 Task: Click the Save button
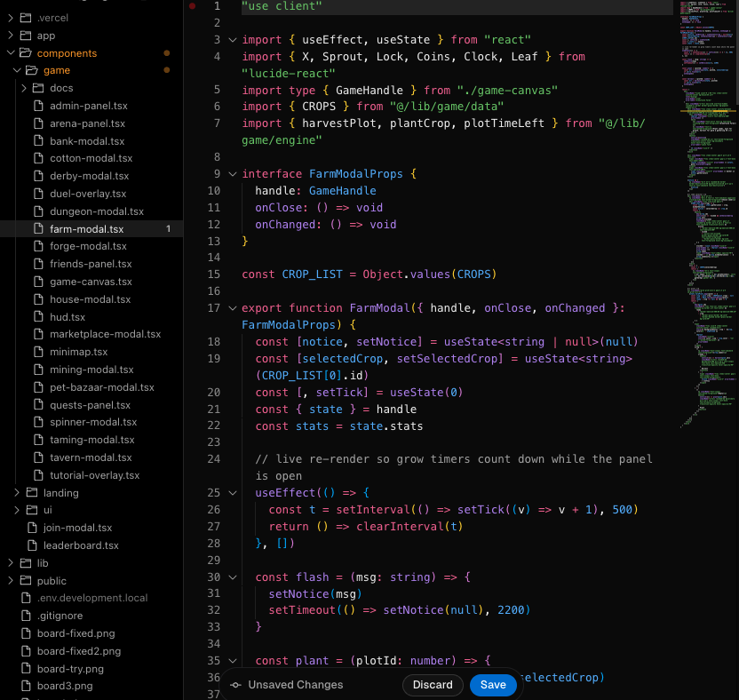[x=493, y=685]
